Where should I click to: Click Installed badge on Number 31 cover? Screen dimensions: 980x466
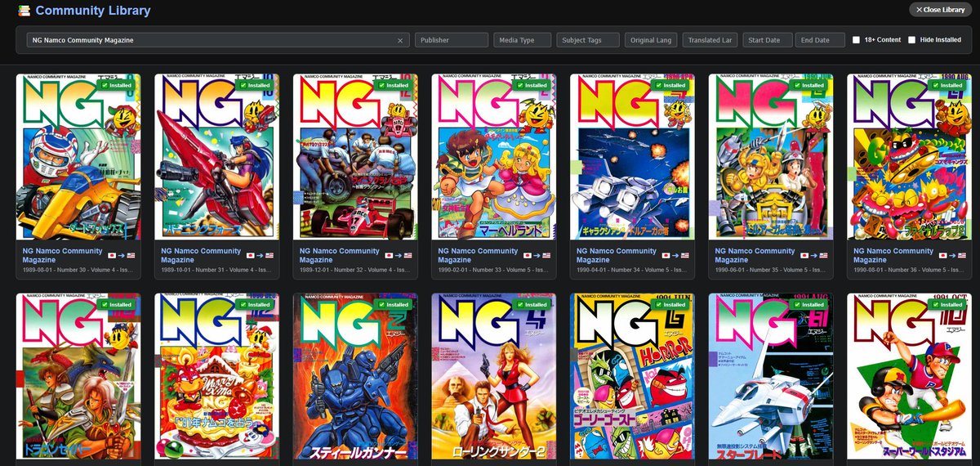pos(256,85)
